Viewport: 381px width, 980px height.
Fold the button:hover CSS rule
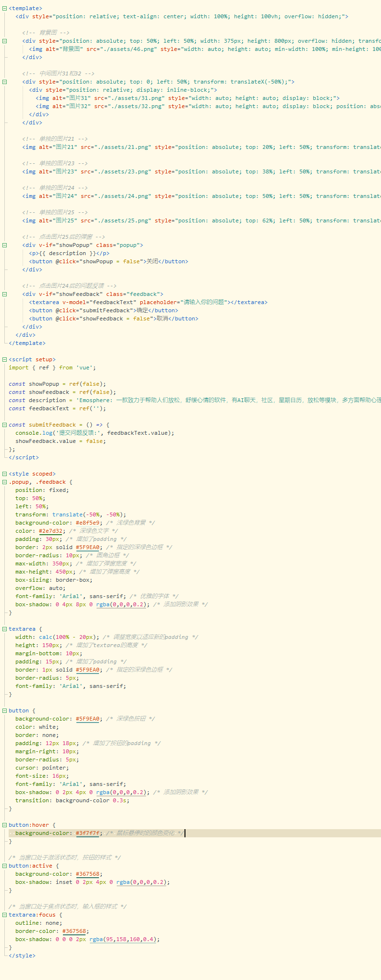pyautogui.click(x=4, y=825)
